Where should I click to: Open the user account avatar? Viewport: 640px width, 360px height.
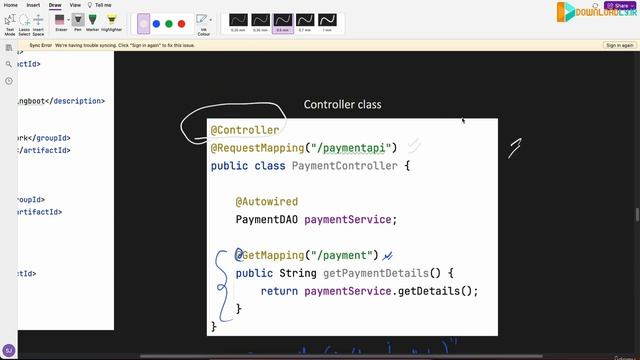pyautogui.click(x=9, y=350)
